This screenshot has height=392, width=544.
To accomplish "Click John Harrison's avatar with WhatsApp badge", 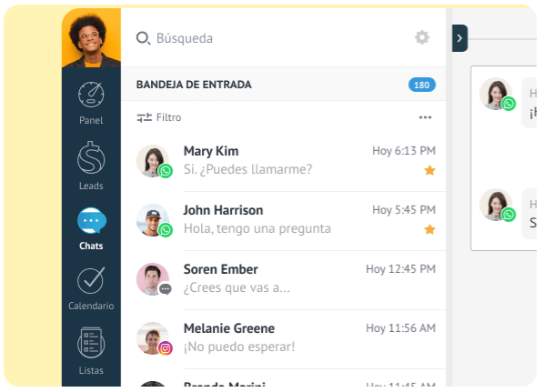I will 153,220.
